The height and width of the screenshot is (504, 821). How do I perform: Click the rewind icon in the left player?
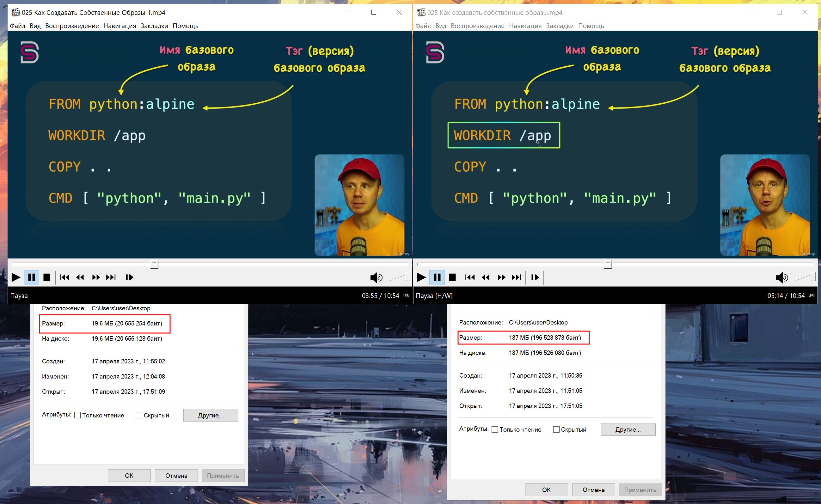80,277
